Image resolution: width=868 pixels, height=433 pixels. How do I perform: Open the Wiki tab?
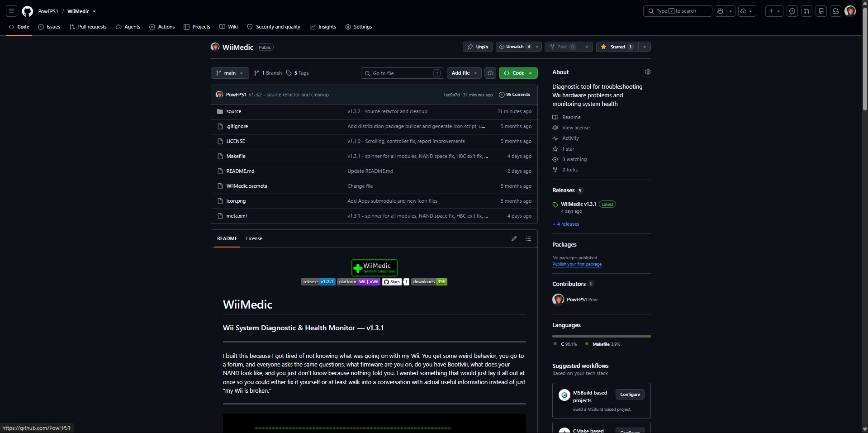tap(229, 27)
